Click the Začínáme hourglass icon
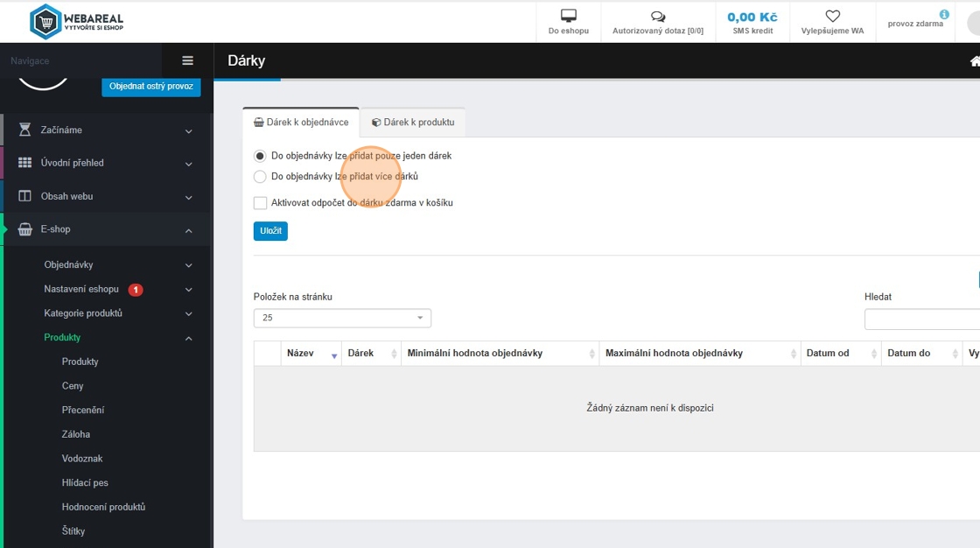The height and width of the screenshot is (548, 980). pos(24,130)
